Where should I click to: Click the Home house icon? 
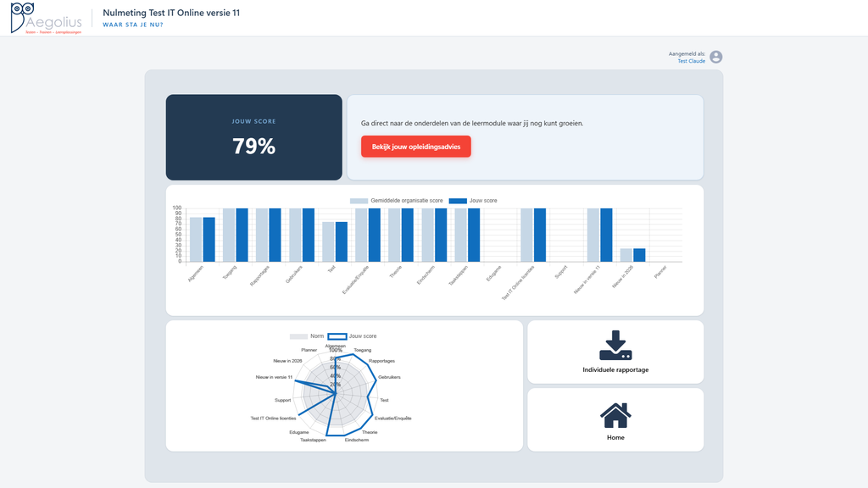point(615,415)
